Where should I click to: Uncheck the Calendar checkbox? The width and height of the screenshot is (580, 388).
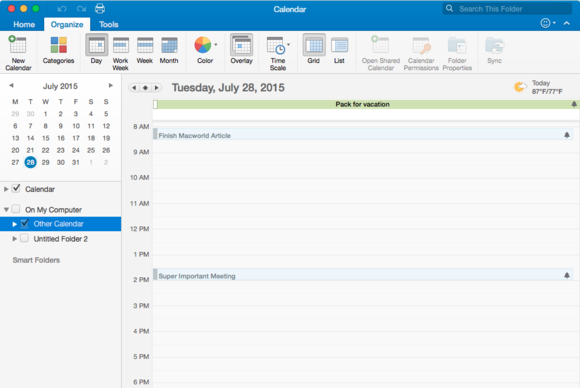(16, 188)
